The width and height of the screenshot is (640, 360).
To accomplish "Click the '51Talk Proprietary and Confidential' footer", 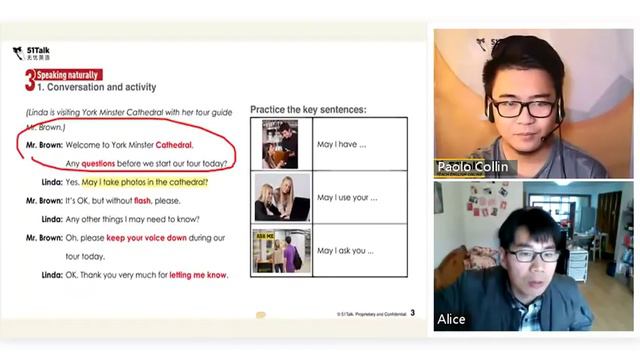I will click(x=371, y=314).
